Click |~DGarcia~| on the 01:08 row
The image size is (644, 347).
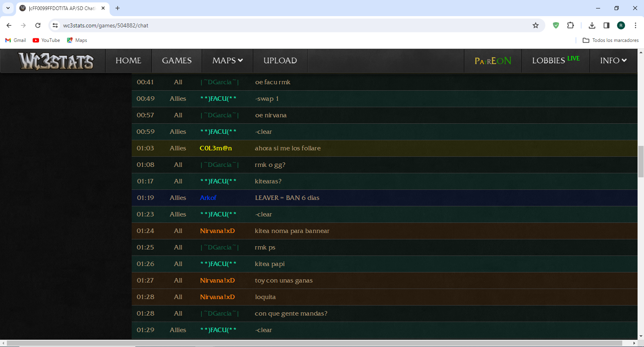pos(219,165)
